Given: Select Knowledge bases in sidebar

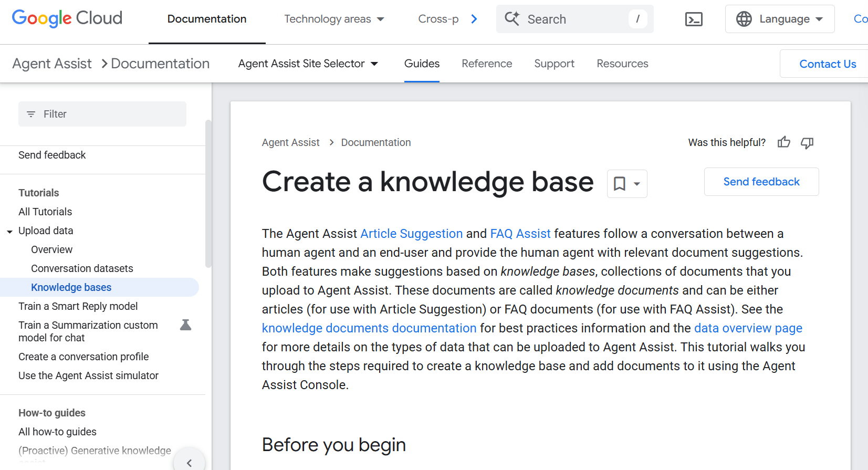Looking at the screenshot, I should pyautogui.click(x=100, y=287).
